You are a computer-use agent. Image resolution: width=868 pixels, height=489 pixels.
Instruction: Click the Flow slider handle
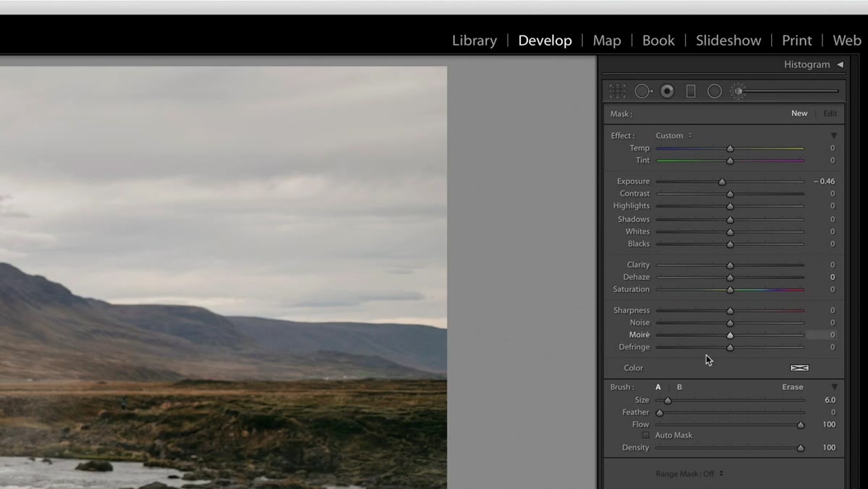[801, 425]
